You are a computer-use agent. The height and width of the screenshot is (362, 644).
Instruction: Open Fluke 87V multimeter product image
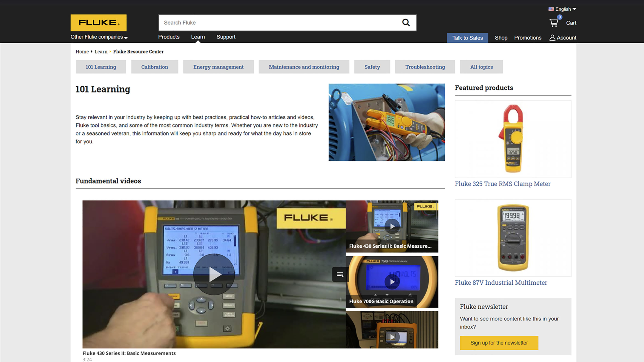513,238
